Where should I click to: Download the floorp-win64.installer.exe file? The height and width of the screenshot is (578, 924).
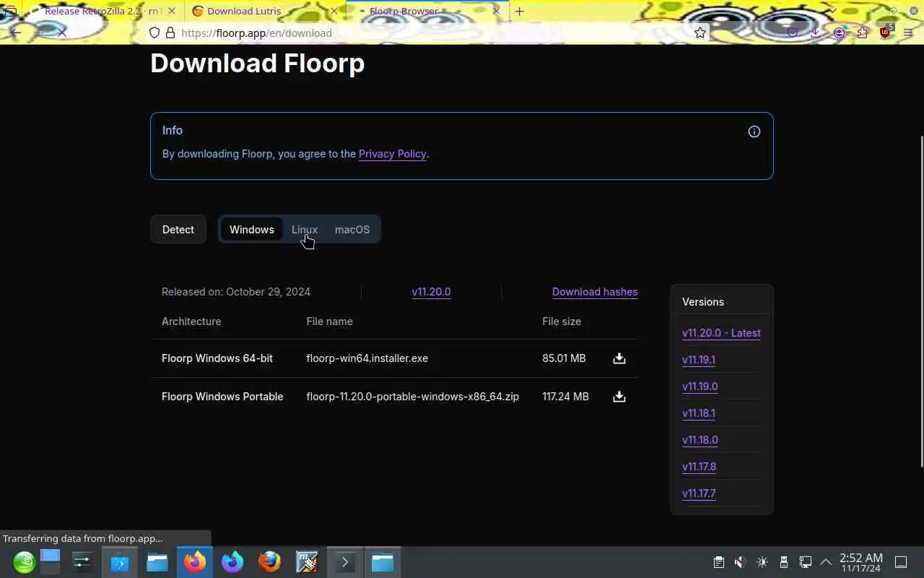619,358
